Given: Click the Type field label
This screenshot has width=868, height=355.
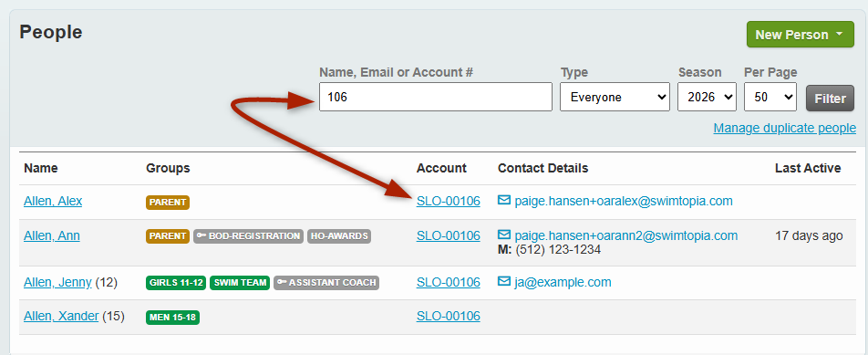Looking at the screenshot, I should (x=574, y=72).
